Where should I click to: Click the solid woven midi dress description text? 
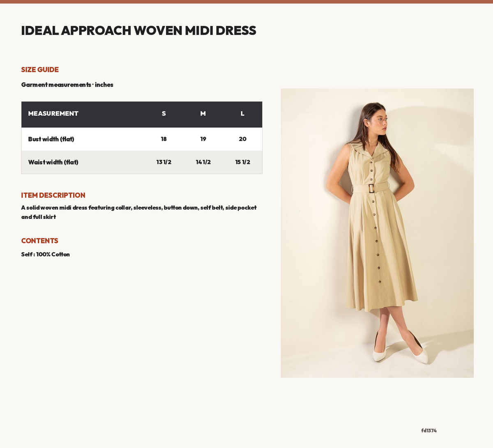(x=139, y=212)
